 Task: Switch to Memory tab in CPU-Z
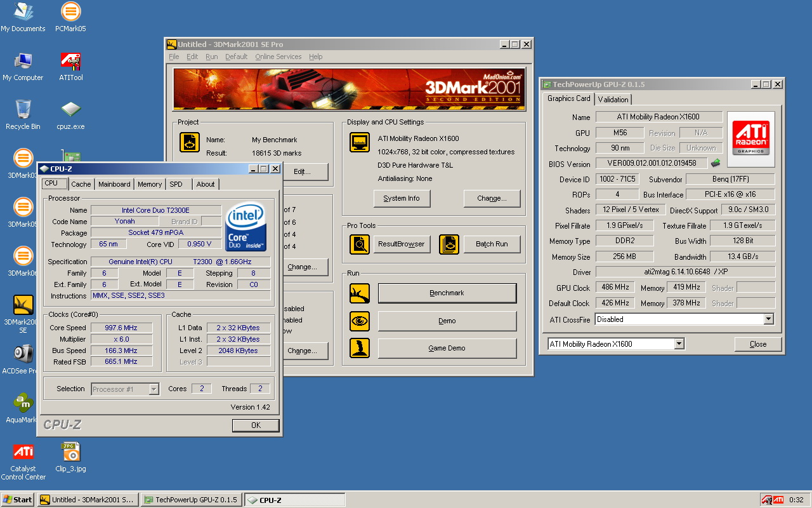point(150,184)
